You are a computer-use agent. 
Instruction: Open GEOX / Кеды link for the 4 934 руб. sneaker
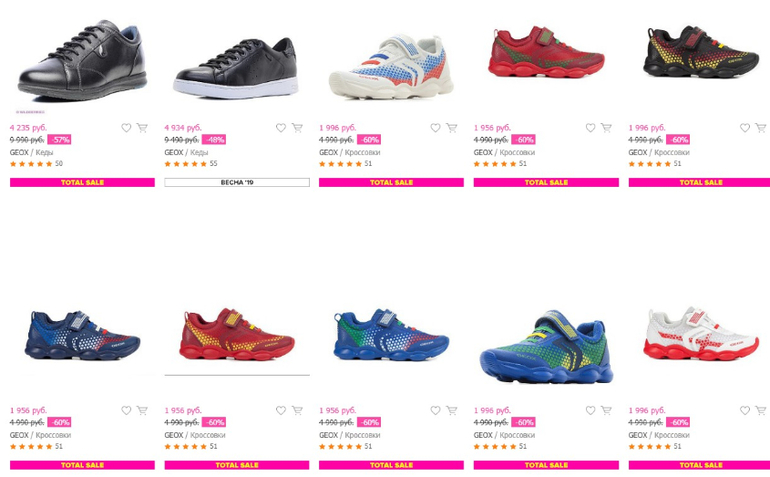click(186, 152)
